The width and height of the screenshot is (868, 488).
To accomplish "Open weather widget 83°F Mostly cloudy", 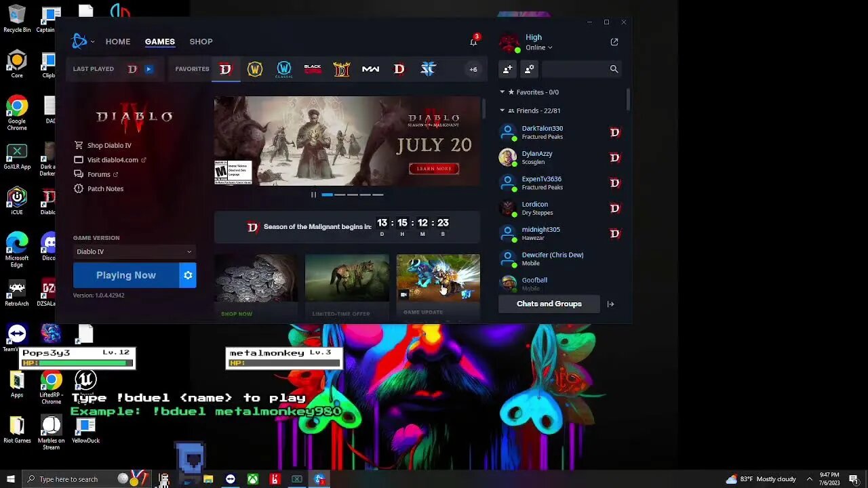I will (761, 479).
